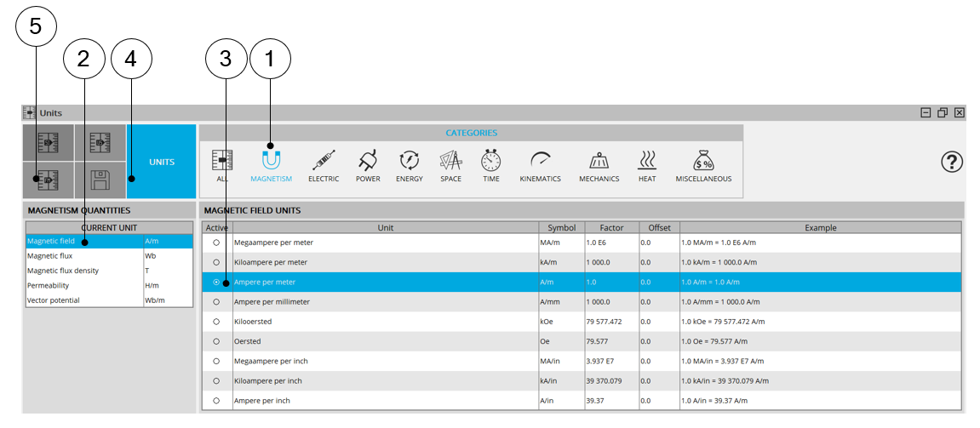Apply the FM unit system preset
Screen dimensions: 980x428
[49, 180]
